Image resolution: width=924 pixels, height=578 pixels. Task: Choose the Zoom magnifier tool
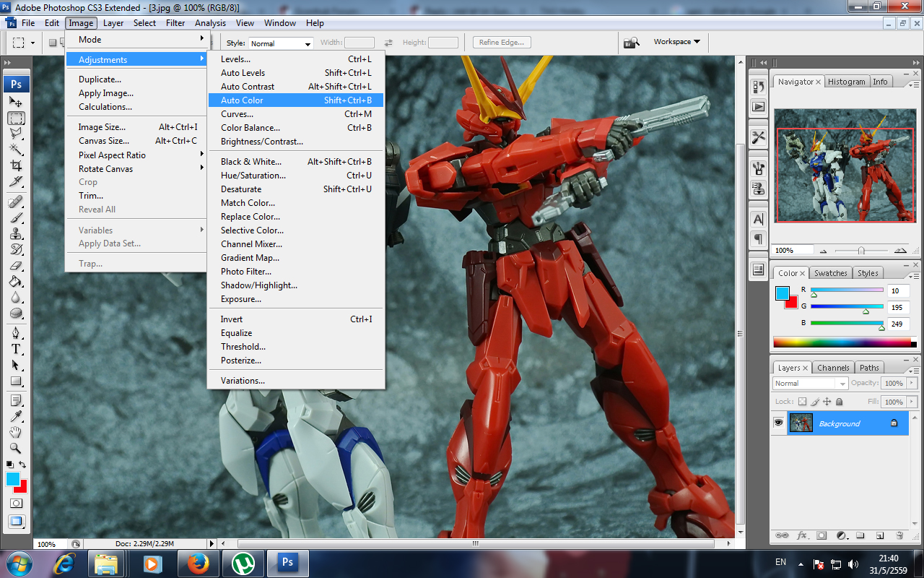point(16,448)
